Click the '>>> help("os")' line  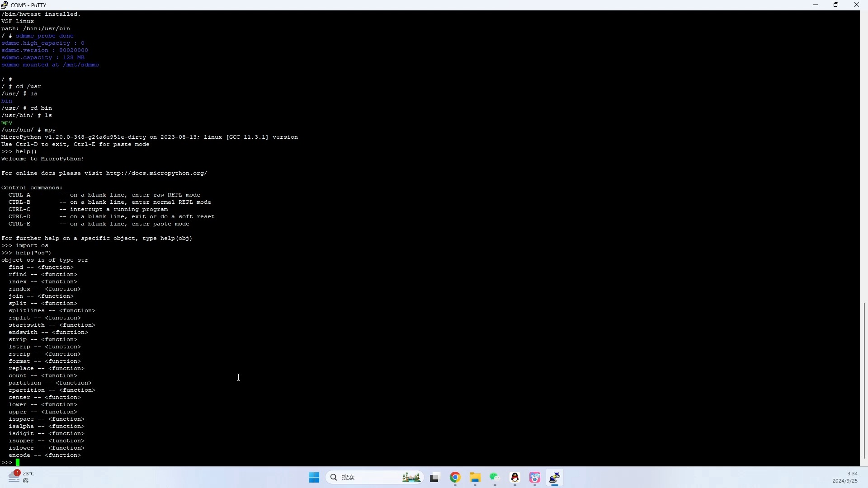click(x=27, y=253)
